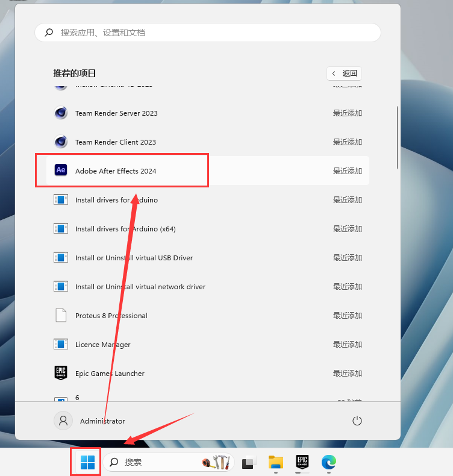Screen dimensions: 453x476
Task: Open Task View on the taskbar
Action: 249,462
